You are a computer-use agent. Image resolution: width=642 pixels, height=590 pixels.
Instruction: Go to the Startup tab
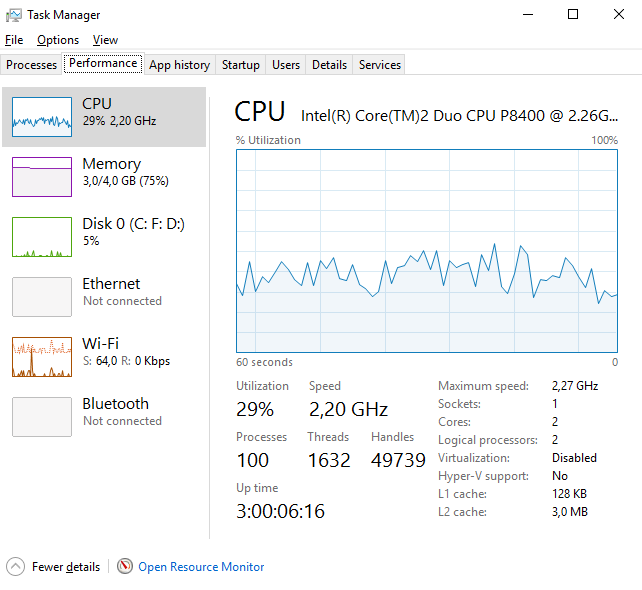[x=241, y=65]
